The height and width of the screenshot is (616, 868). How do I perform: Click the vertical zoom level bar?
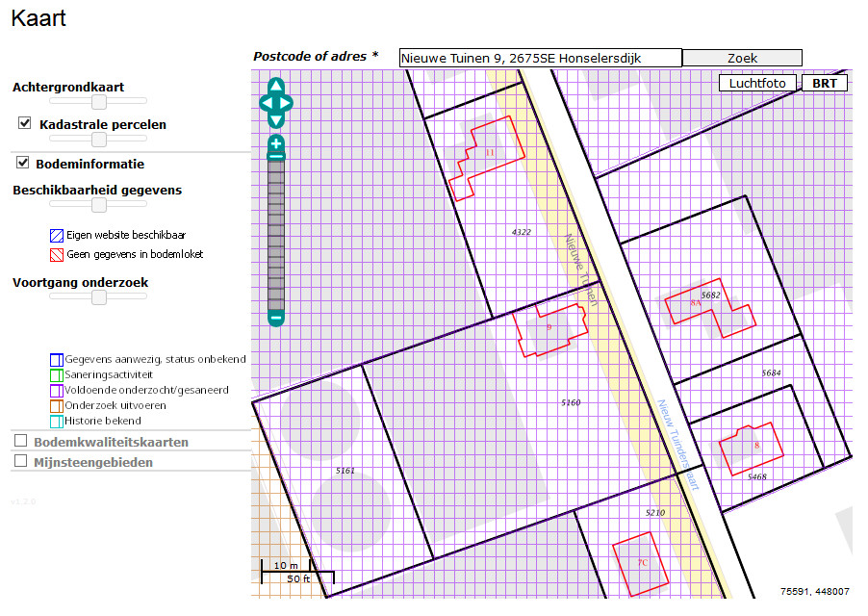(x=276, y=231)
